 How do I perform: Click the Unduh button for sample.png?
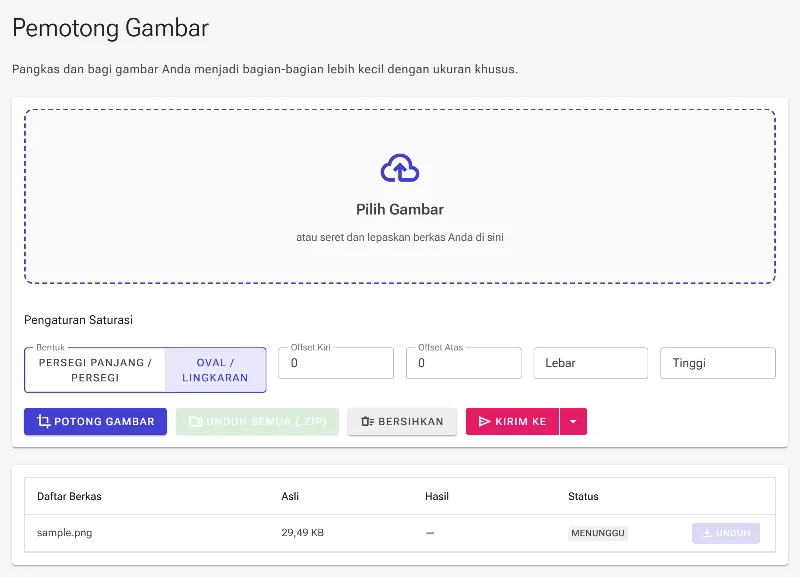coord(726,533)
